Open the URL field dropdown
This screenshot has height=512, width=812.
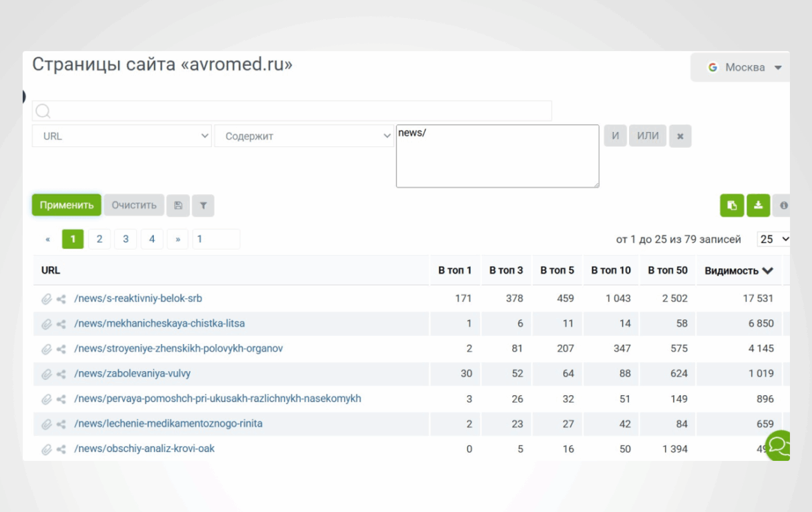(x=122, y=136)
